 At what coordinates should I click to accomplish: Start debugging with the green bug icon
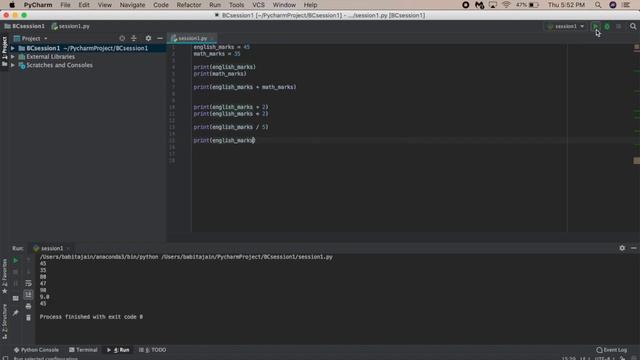pyautogui.click(x=607, y=26)
